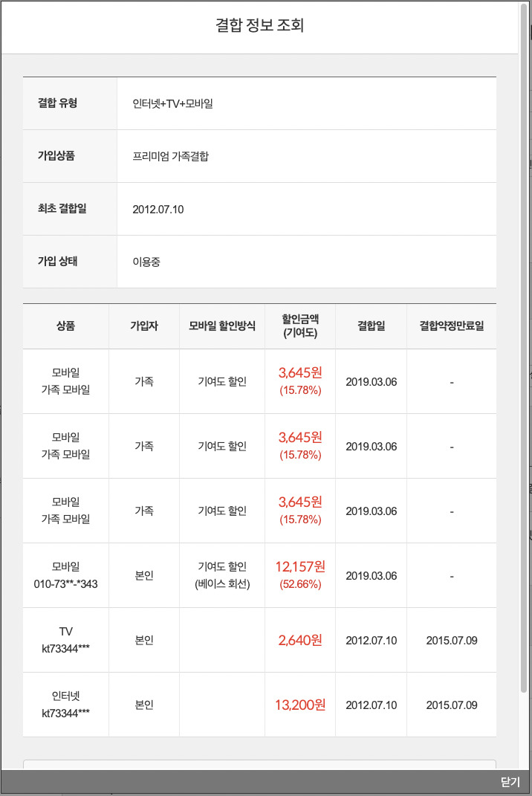Click the 2,640원 TV discount amount
The width and height of the screenshot is (532, 796).
coord(300,640)
